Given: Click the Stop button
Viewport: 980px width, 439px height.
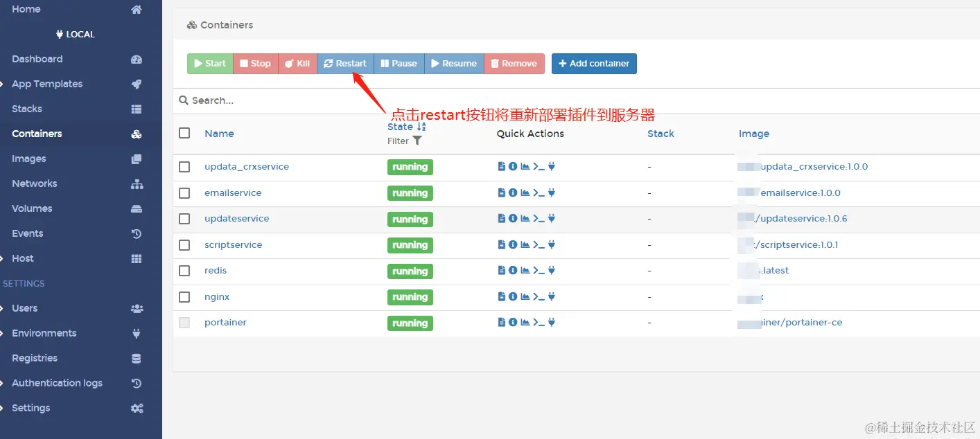Looking at the screenshot, I should (x=255, y=64).
